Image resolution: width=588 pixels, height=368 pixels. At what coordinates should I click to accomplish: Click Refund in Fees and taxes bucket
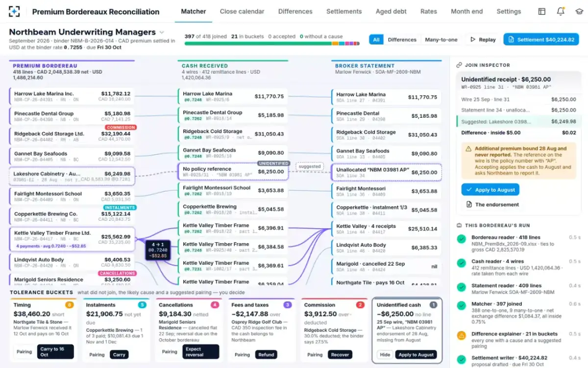click(266, 355)
